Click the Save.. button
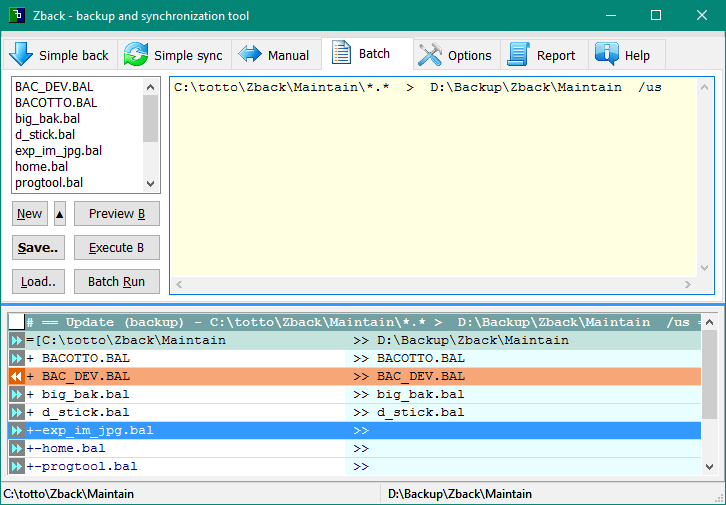 click(x=38, y=248)
